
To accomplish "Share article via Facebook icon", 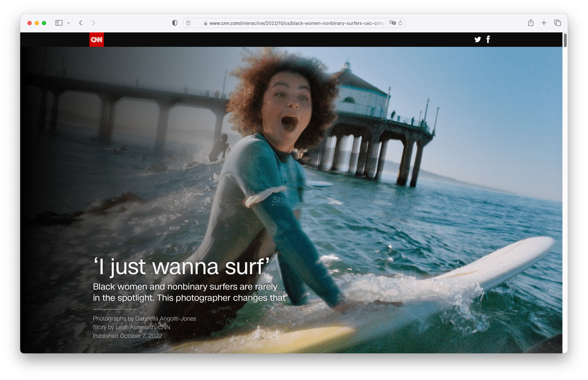I will (488, 39).
